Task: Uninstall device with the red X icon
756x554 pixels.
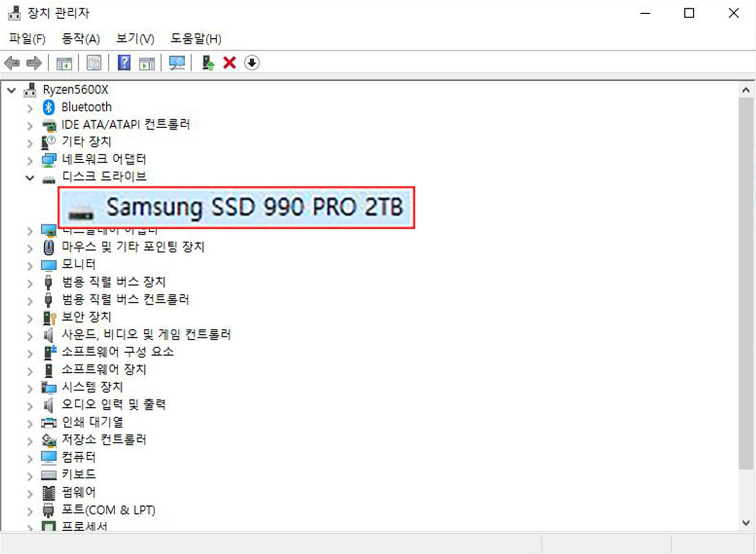Action: click(230, 62)
